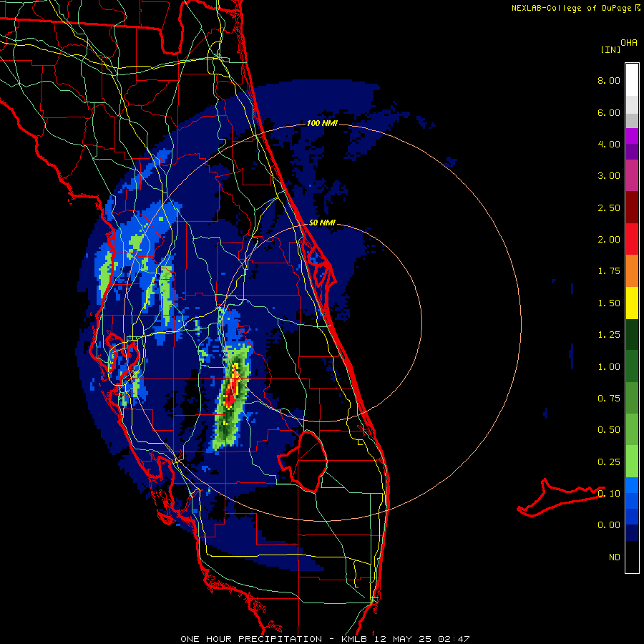Click the 2.50 legend value

coord(609,208)
